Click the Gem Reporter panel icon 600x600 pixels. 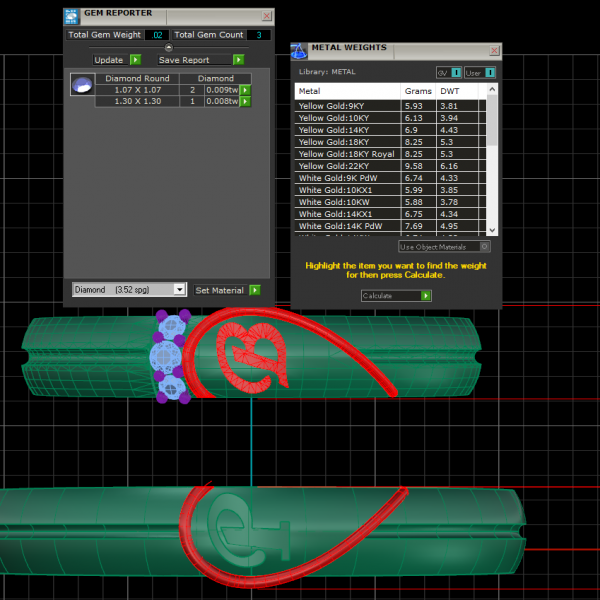pyautogui.click(x=72, y=15)
